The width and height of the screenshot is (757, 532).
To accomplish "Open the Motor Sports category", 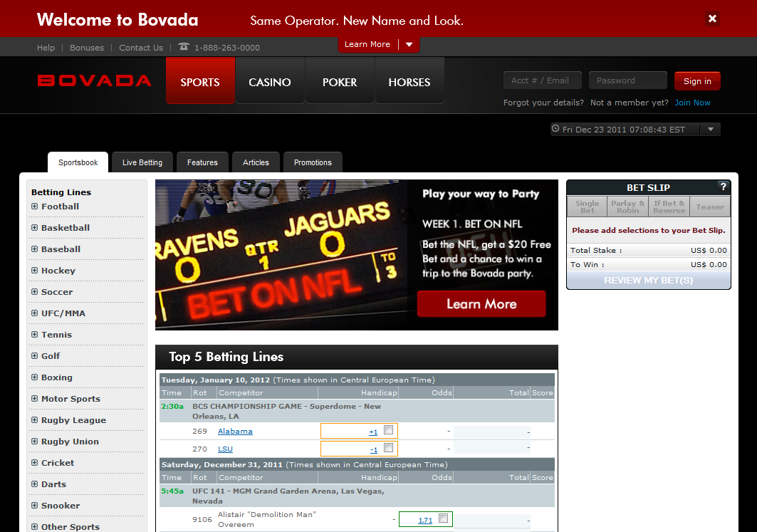I will pyautogui.click(x=71, y=399).
